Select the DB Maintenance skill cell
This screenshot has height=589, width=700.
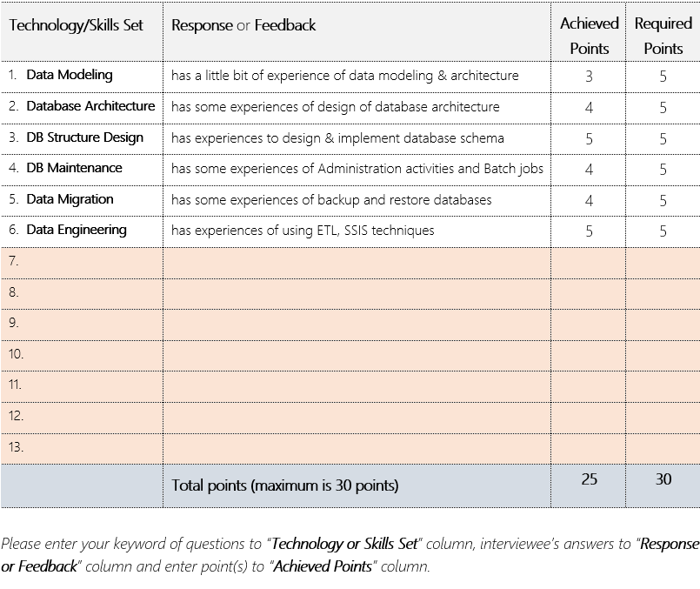coord(74,168)
